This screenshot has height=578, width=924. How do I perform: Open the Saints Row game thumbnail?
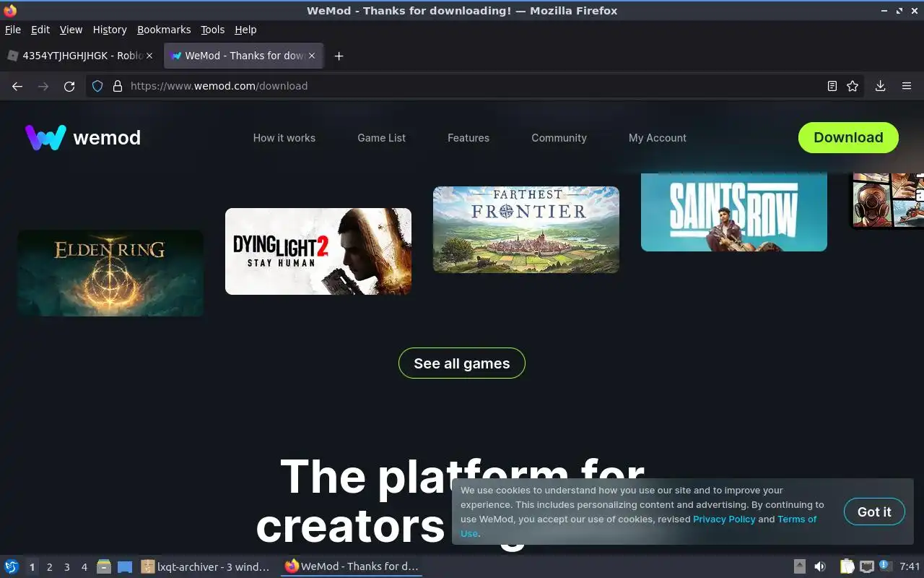(734, 212)
